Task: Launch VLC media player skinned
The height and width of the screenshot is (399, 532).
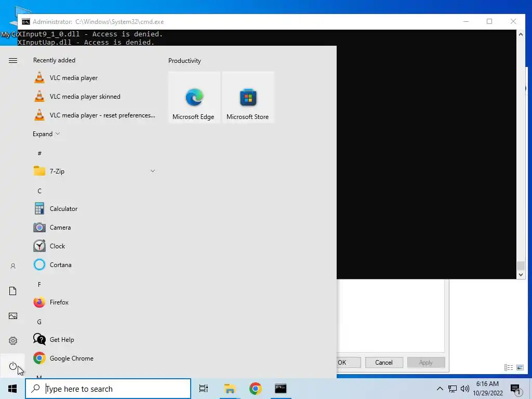Action: pyautogui.click(x=95, y=96)
